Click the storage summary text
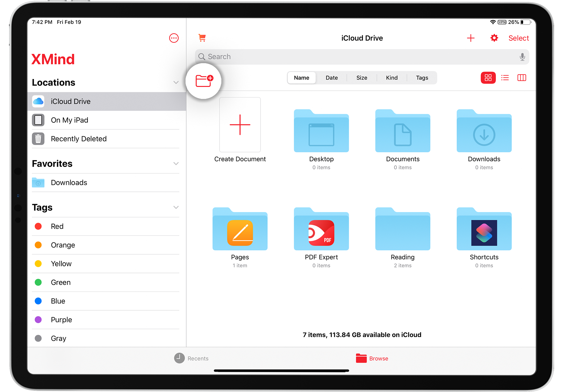 362,335
